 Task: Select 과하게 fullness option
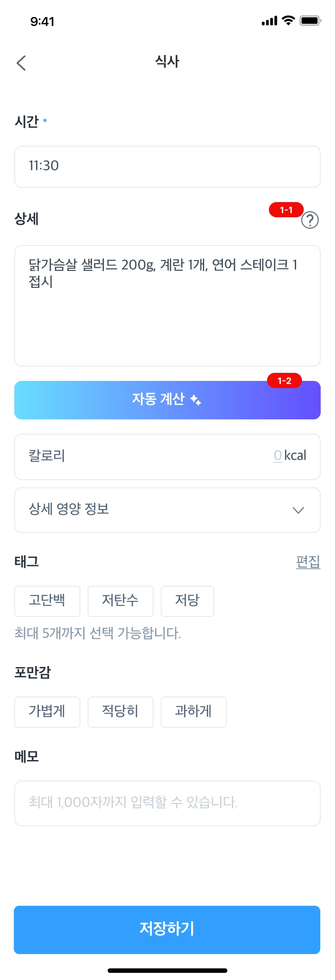point(193,712)
